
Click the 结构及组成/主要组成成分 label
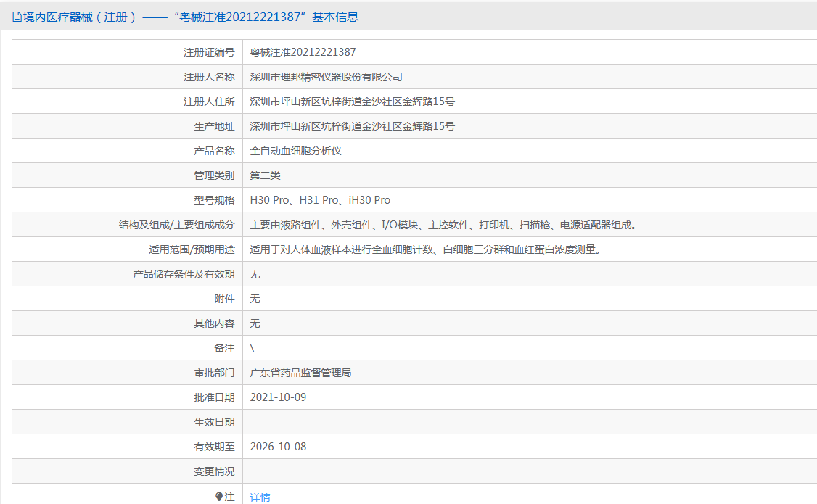(x=176, y=225)
